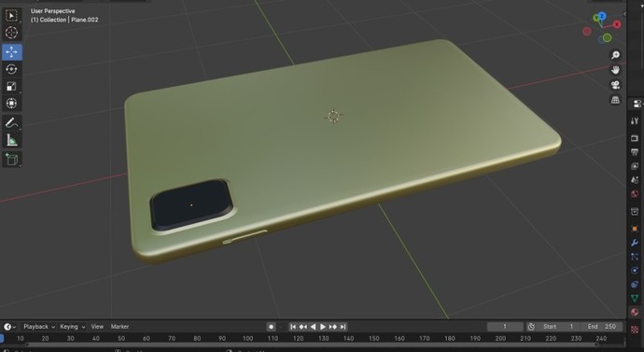Open the Collection properties tab

[635, 211]
